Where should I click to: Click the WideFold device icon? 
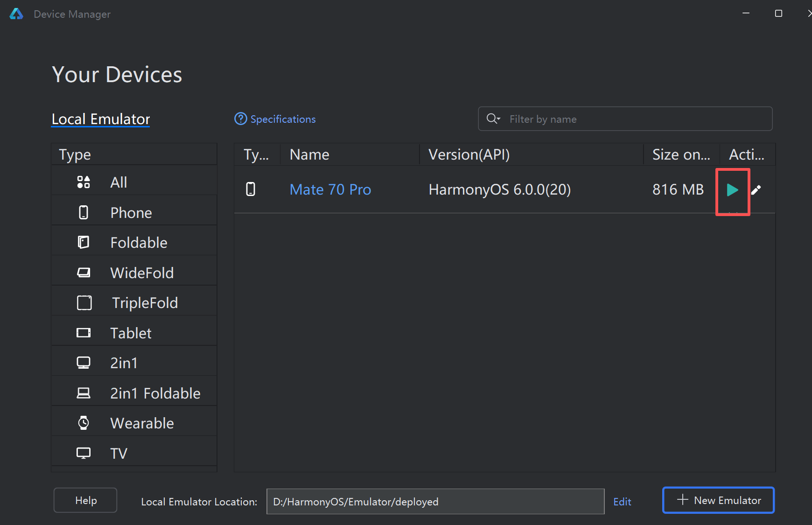click(84, 273)
